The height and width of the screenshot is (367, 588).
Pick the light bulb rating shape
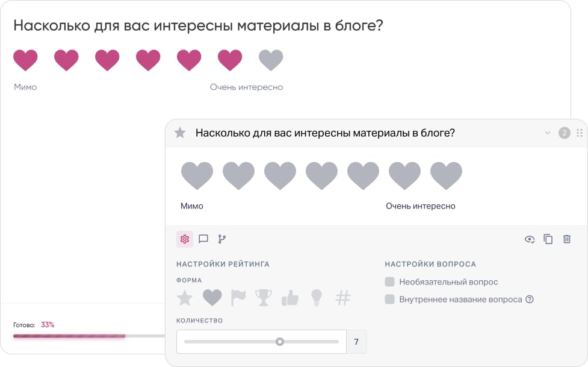[x=317, y=298]
